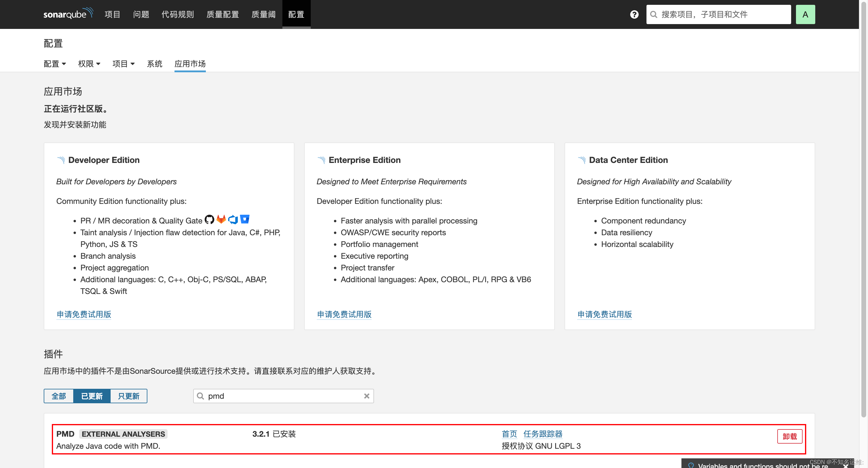The image size is (868, 468).
Task: Click the Data Center Edition wave logo
Action: [582, 160]
